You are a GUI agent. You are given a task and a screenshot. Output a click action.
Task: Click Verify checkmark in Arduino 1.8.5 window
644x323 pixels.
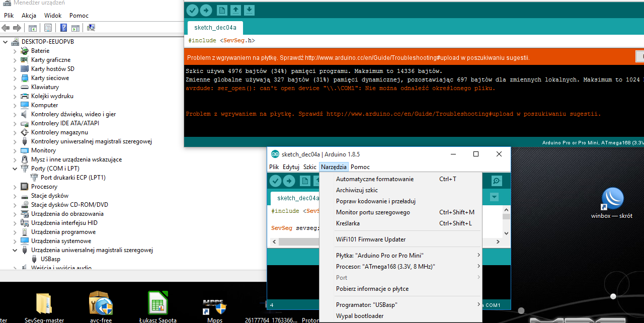[275, 181]
